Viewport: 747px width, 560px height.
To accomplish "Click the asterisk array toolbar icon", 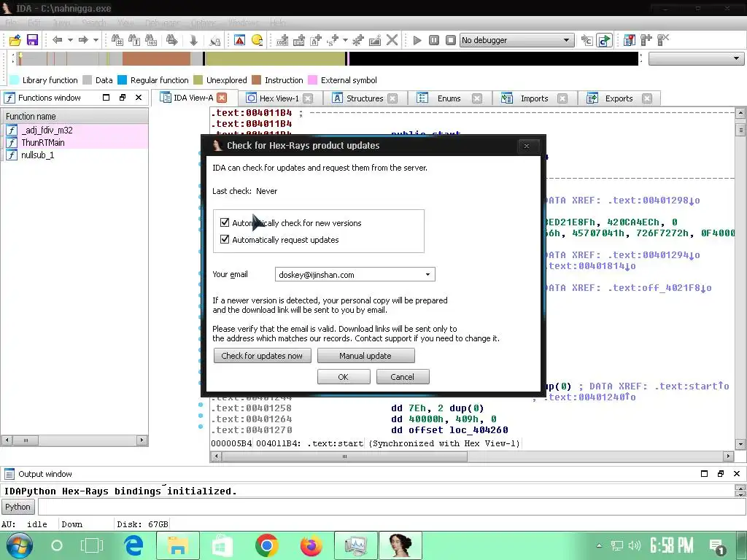I will 357,40.
